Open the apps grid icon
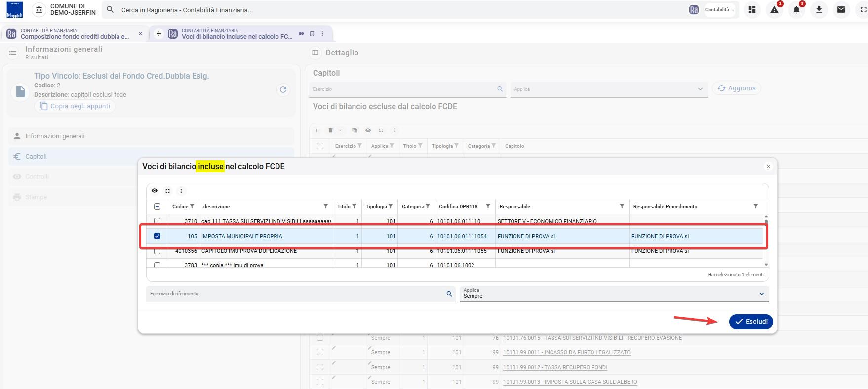 click(752, 10)
